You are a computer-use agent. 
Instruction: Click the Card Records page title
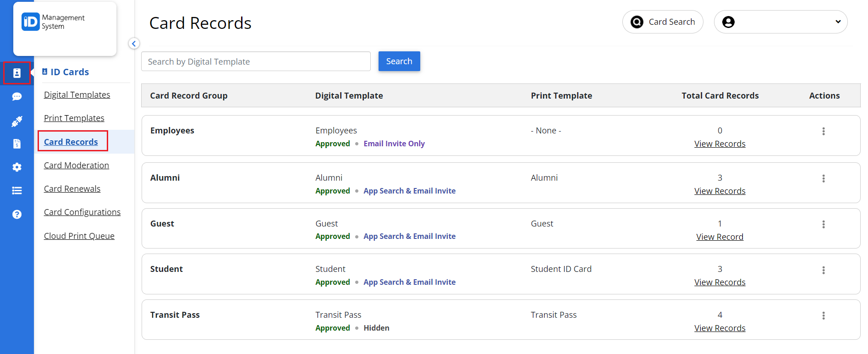[200, 23]
